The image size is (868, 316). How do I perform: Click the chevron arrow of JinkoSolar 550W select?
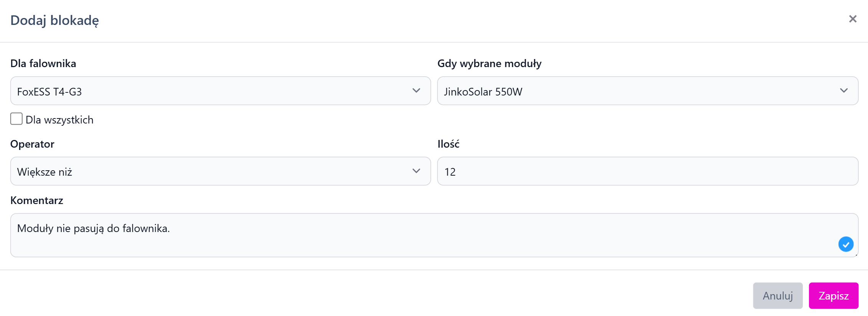(844, 91)
